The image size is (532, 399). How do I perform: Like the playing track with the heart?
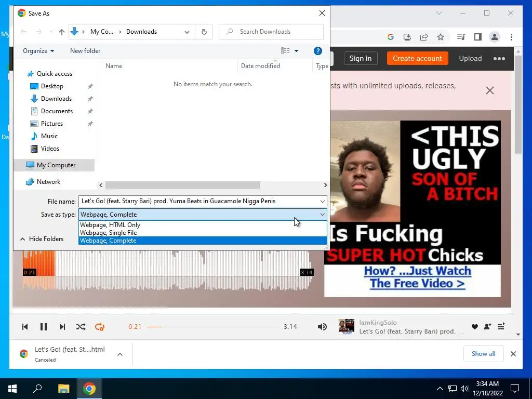[x=475, y=326]
